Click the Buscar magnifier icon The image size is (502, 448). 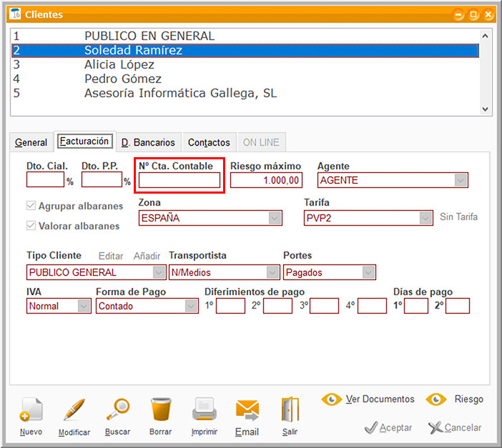click(117, 409)
